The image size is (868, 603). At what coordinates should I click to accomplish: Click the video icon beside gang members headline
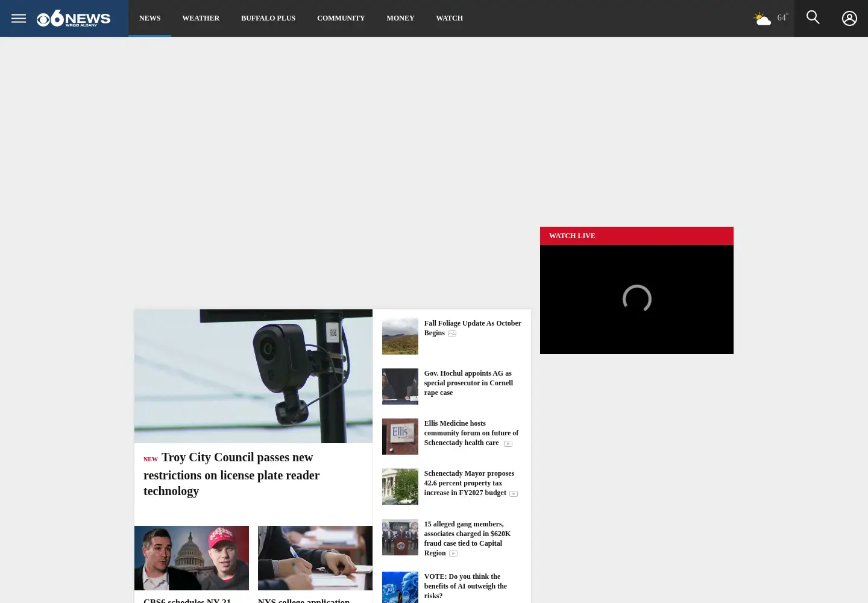[453, 554]
